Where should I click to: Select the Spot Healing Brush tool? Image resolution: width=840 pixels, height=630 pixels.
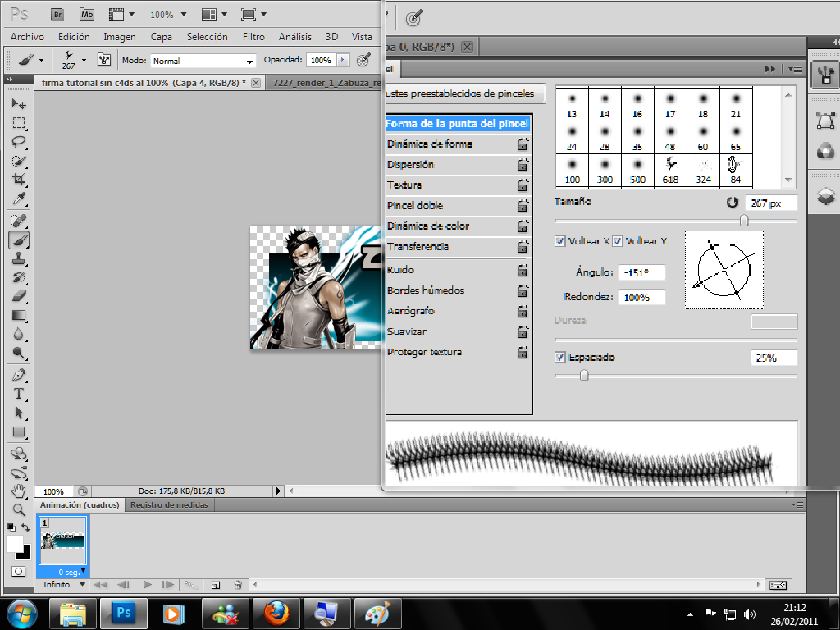pyautogui.click(x=19, y=220)
